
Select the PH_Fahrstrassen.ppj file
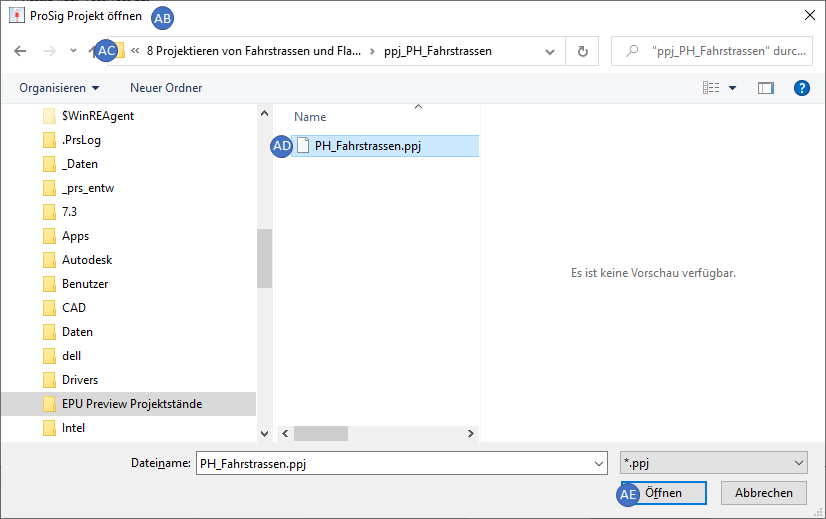pyautogui.click(x=386, y=146)
